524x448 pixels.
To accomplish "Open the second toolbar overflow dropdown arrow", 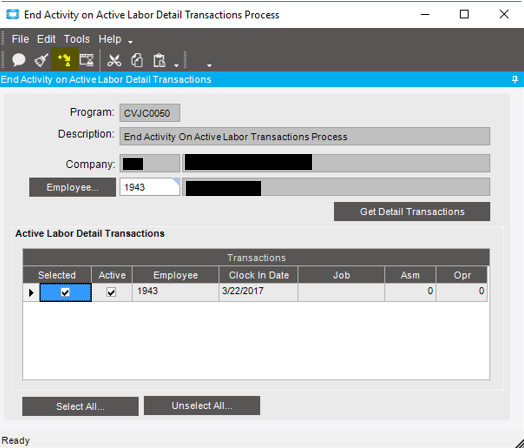I will point(209,65).
